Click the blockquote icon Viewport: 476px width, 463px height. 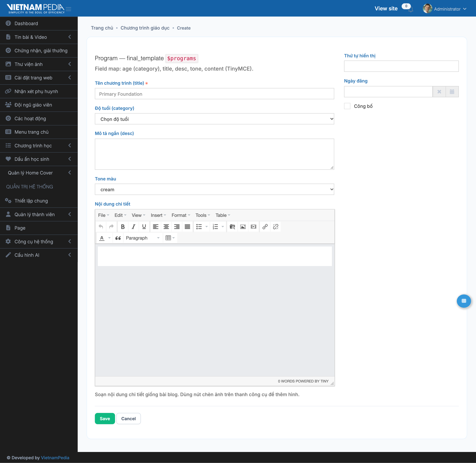[x=118, y=238]
